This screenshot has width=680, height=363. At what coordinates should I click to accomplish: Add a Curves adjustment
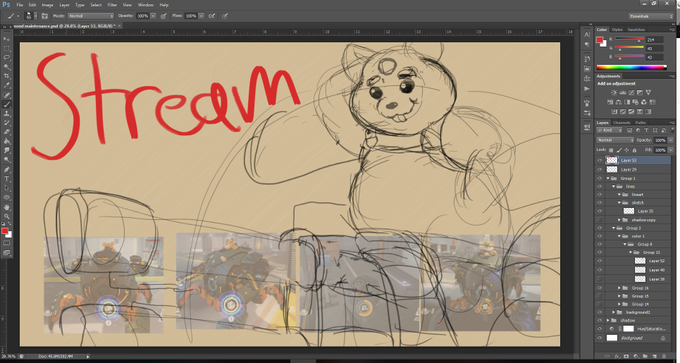[x=631, y=92]
